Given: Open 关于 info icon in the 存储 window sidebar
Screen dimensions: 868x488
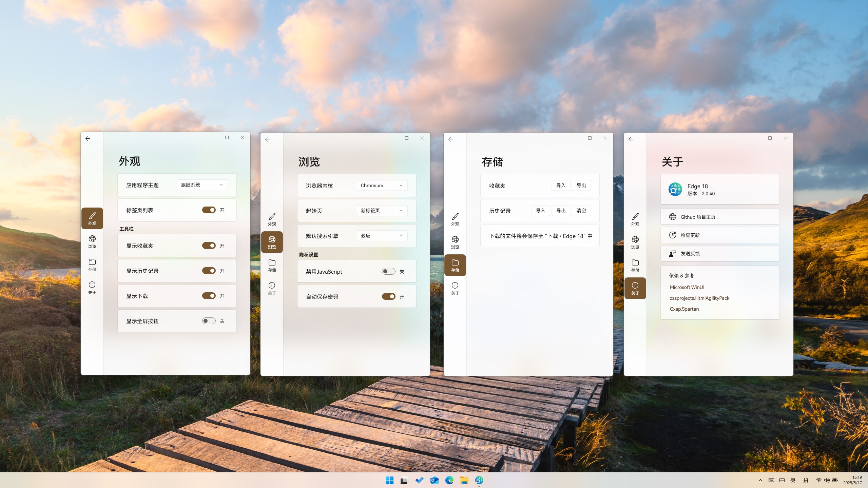Looking at the screenshot, I should pyautogui.click(x=455, y=289).
